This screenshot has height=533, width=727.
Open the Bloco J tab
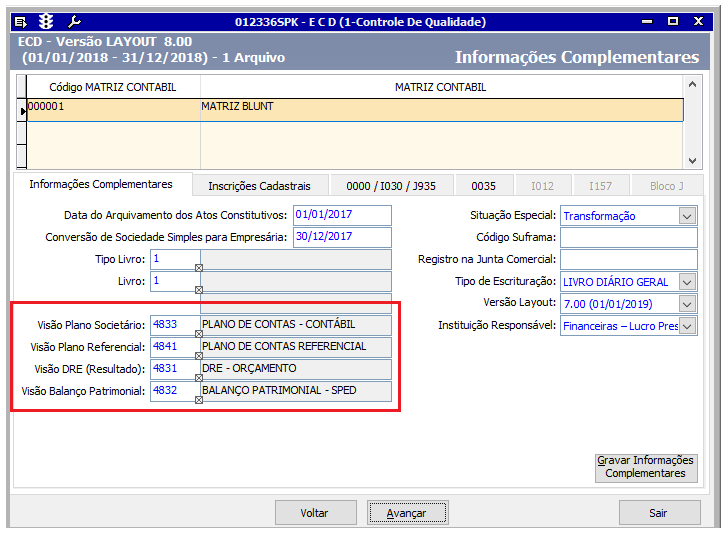pyautogui.click(x=667, y=186)
